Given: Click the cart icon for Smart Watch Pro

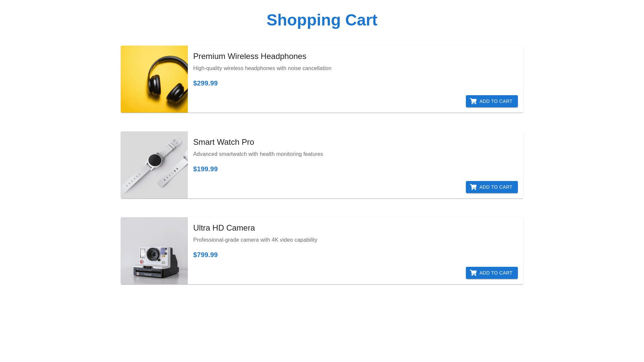Looking at the screenshot, I should click(x=473, y=187).
